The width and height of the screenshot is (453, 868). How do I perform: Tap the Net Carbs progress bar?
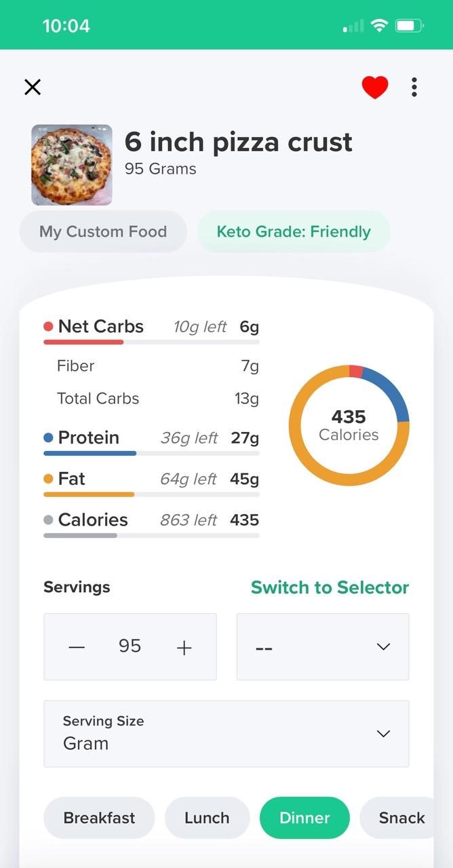151,342
